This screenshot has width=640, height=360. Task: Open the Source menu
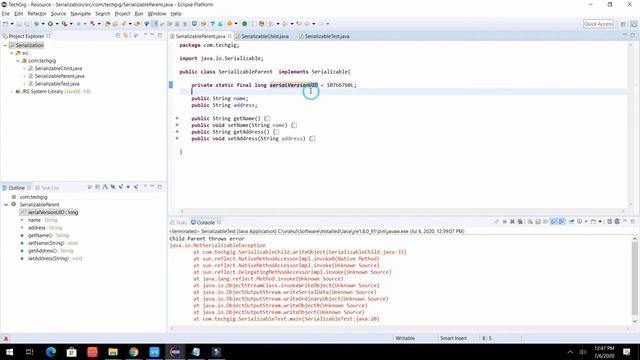[x=58, y=13]
